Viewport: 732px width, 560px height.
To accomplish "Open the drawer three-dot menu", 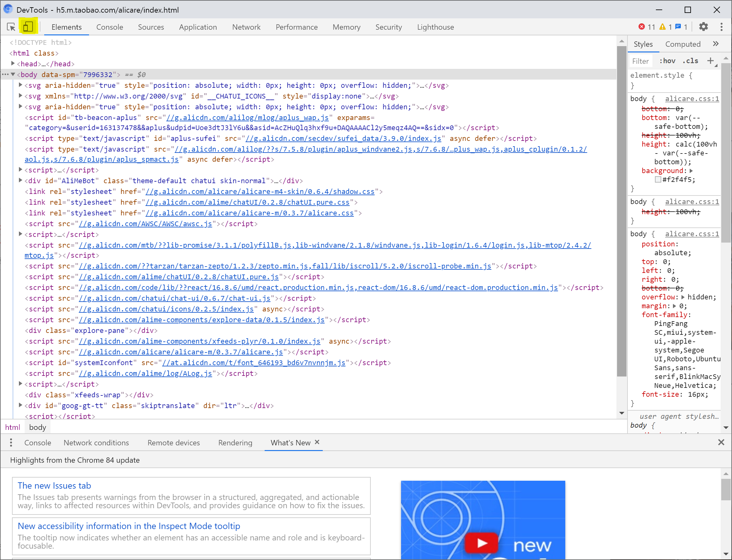I will 11,443.
